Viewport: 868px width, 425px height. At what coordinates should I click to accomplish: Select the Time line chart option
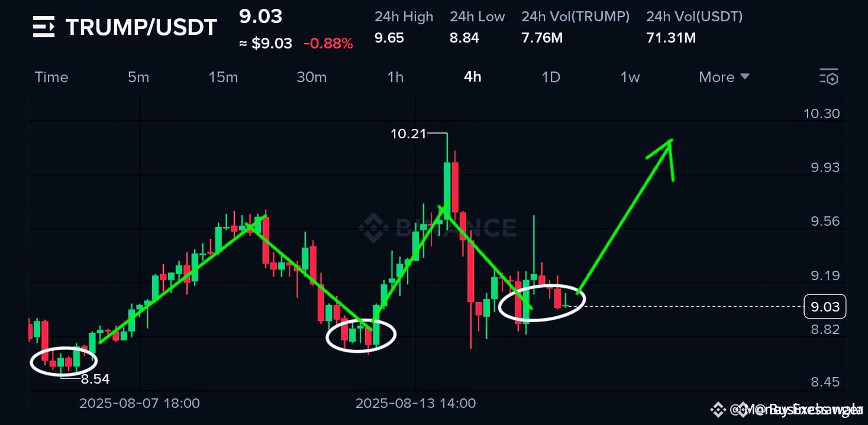click(x=51, y=77)
